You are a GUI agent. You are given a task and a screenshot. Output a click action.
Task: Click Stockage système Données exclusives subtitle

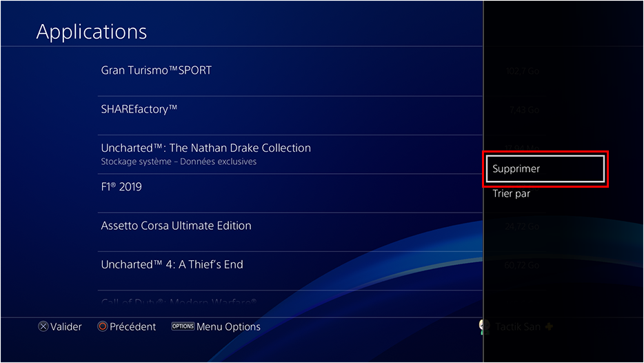click(179, 161)
